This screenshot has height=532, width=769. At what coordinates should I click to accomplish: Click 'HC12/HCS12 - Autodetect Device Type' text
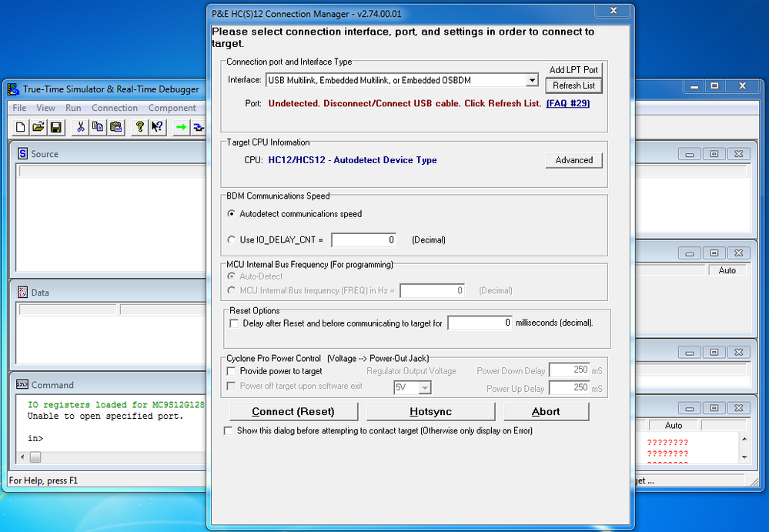coord(352,160)
